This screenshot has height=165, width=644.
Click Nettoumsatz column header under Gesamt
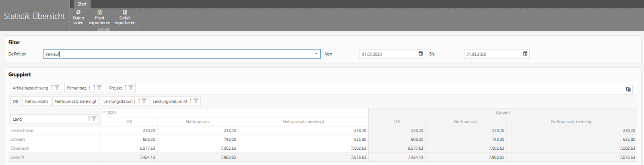[x=466, y=122]
